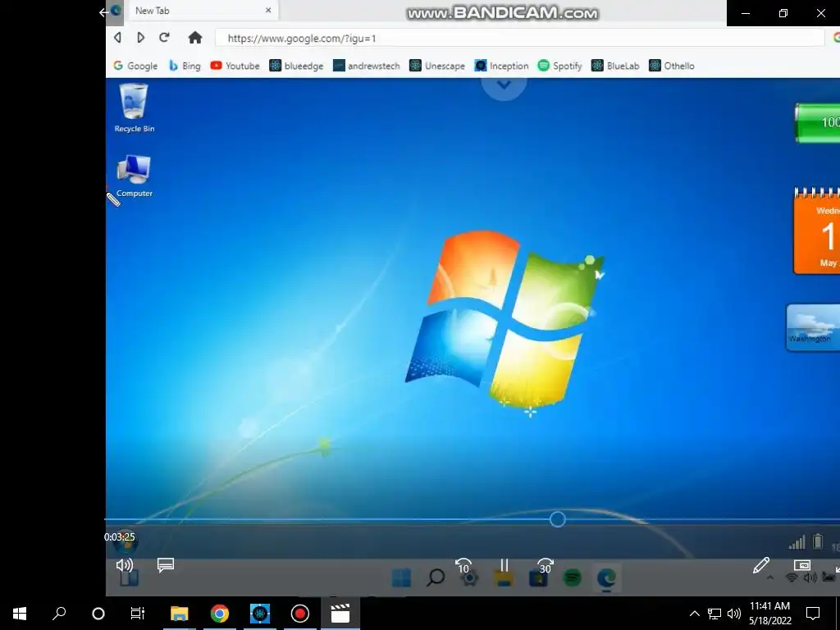Open the Action Center notifications
The image size is (840, 630).
813,614
